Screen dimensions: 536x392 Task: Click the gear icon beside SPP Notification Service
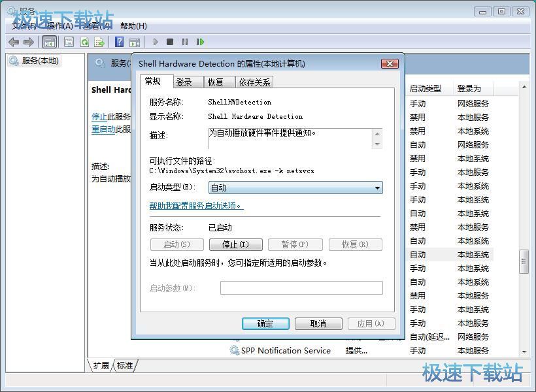tap(234, 350)
